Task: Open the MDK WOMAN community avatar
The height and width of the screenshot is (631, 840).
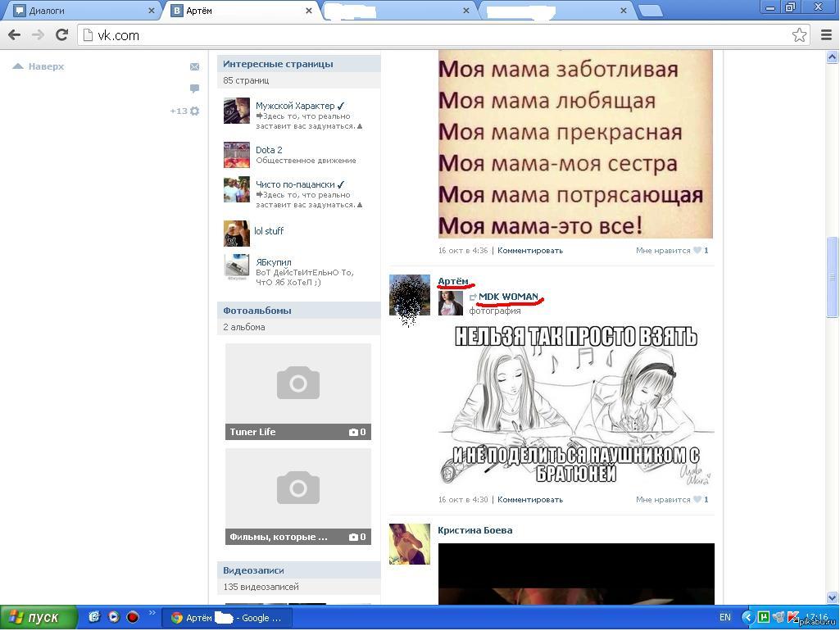Action: click(450, 303)
